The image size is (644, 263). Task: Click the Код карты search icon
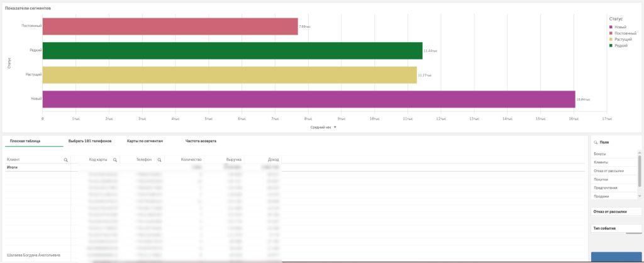pos(114,160)
